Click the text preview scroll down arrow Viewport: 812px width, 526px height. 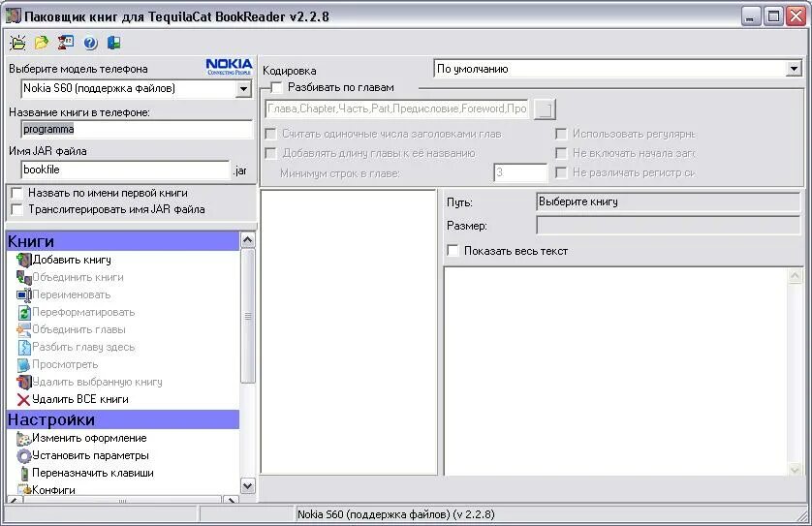[x=795, y=469]
